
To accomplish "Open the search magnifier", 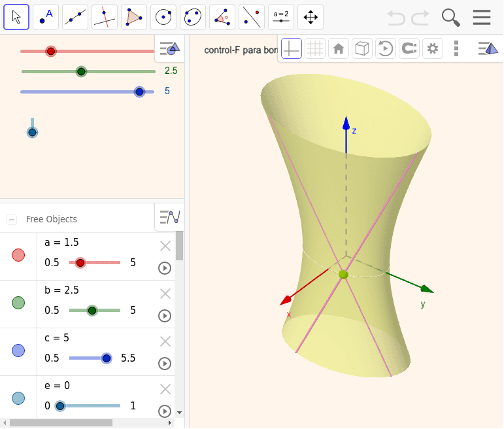I will coord(450,18).
